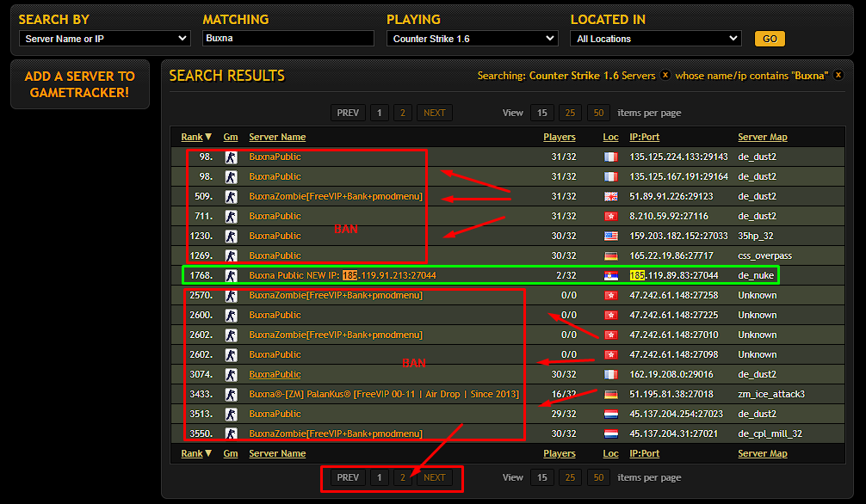Go to page 2 at bottom
The image size is (866, 504).
(403, 477)
